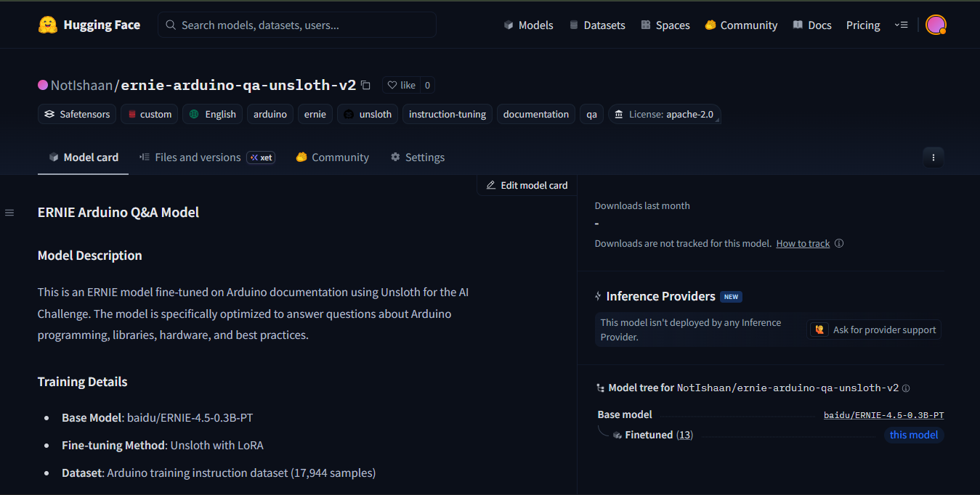Open the Datasets nav item
The width and height of the screenshot is (980, 495).
pos(597,25)
